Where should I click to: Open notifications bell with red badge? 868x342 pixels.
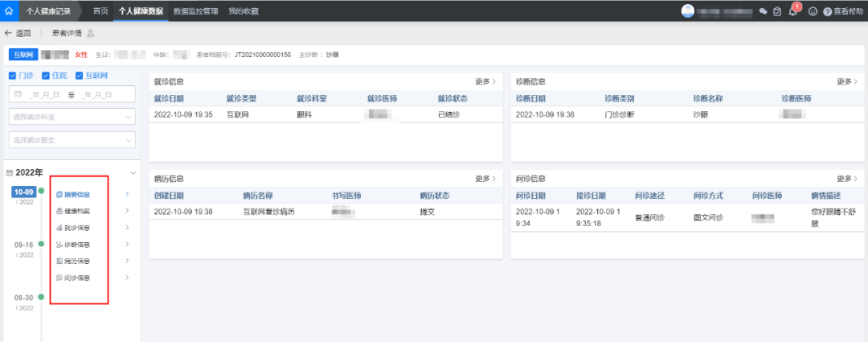(x=793, y=10)
